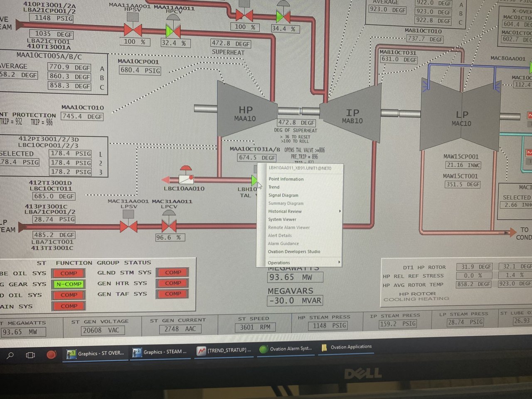Switch to Graphics - STEAM... taskbar window
Viewport: 532px width, 399px height.
click(x=160, y=352)
